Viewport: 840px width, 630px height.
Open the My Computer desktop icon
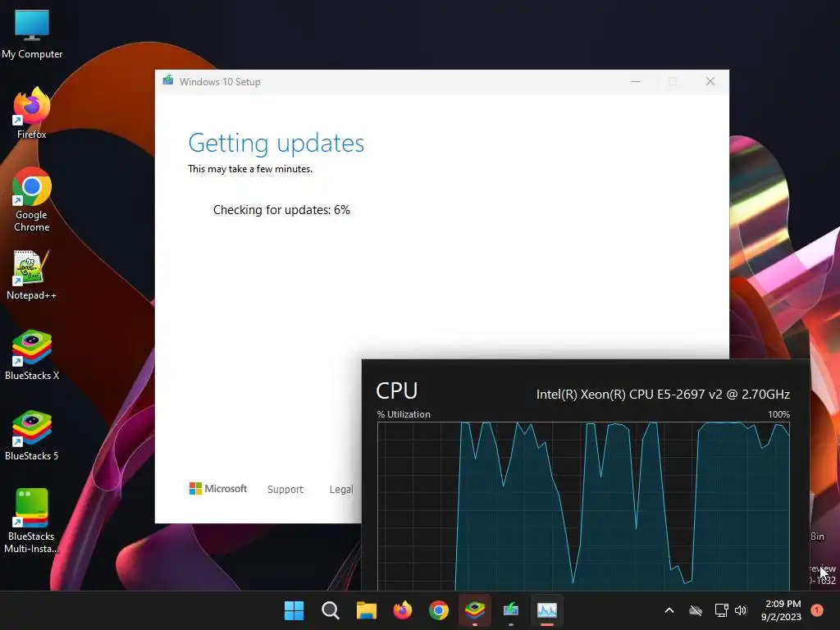(32, 34)
